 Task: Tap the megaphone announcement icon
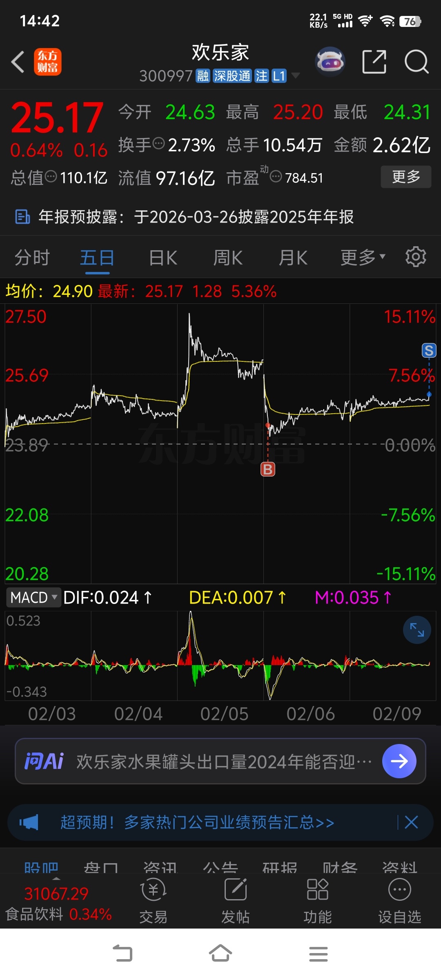coord(29,822)
